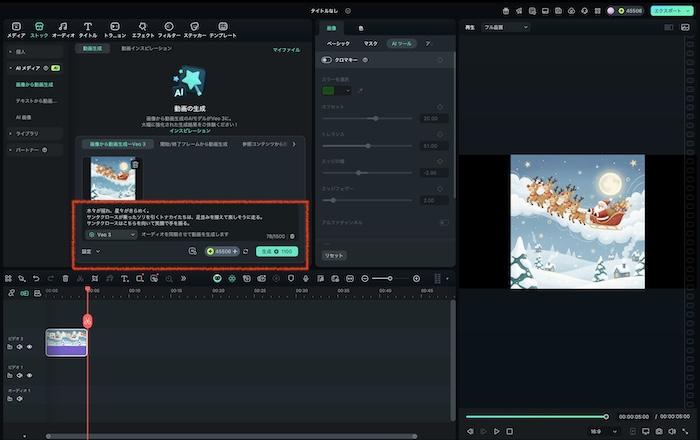
Task: Switch to the マスク tab
Action: [370, 44]
